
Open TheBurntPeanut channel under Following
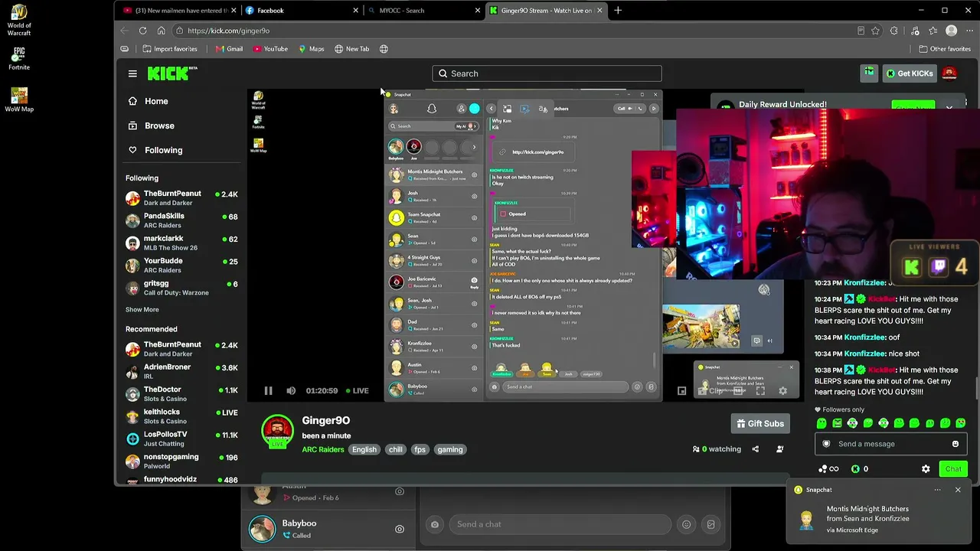pyautogui.click(x=182, y=198)
